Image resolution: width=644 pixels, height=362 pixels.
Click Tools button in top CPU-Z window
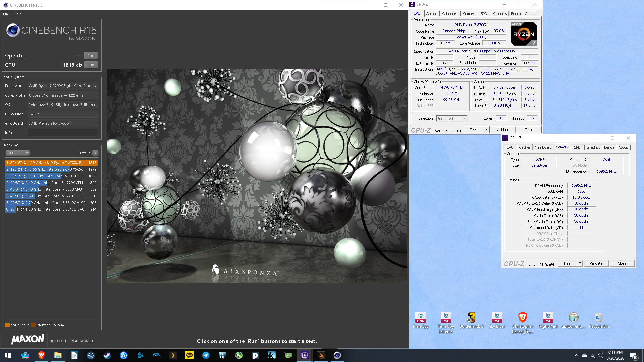474,130
